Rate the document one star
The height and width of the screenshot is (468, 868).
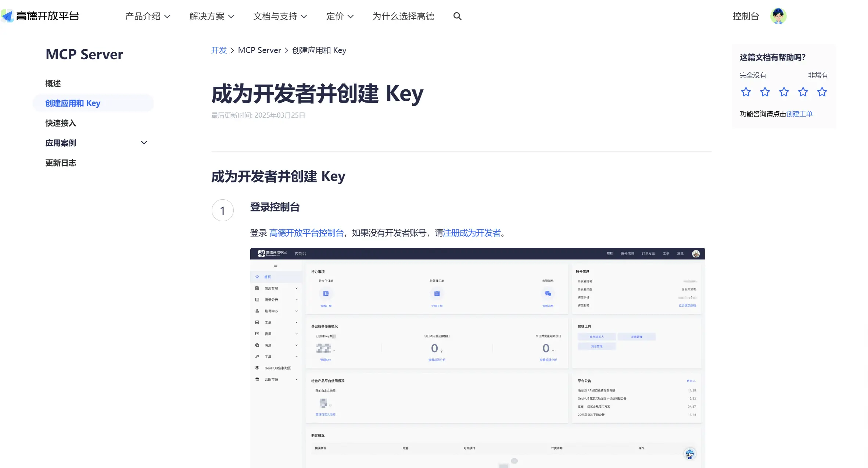pyautogui.click(x=746, y=92)
